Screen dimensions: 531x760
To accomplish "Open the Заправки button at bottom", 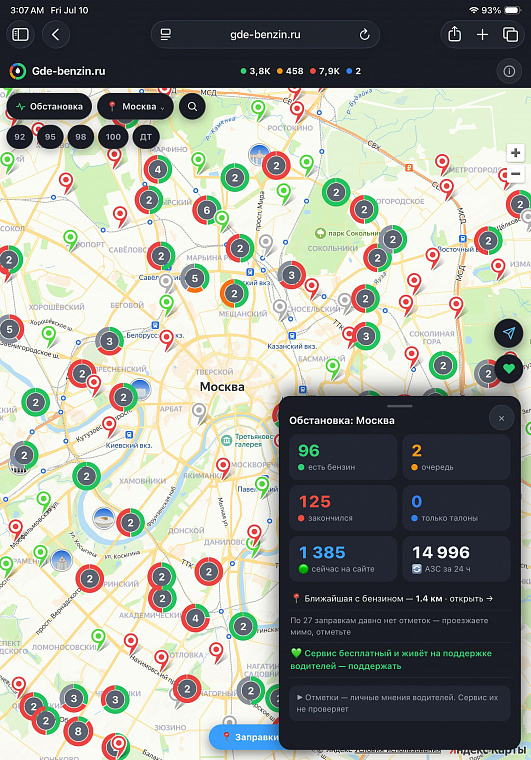I will (245, 737).
